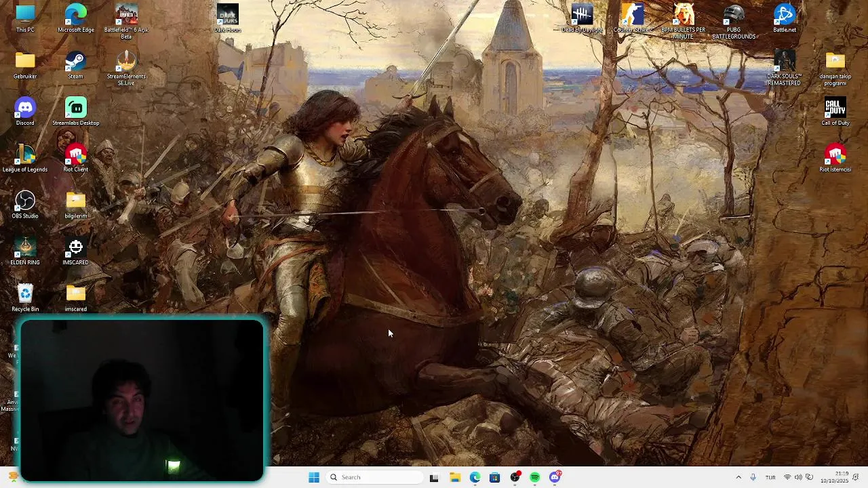Change TUR keyboard input language
Image resolution: width=868 pixels, height=488 pixels.
coord(770,477)
